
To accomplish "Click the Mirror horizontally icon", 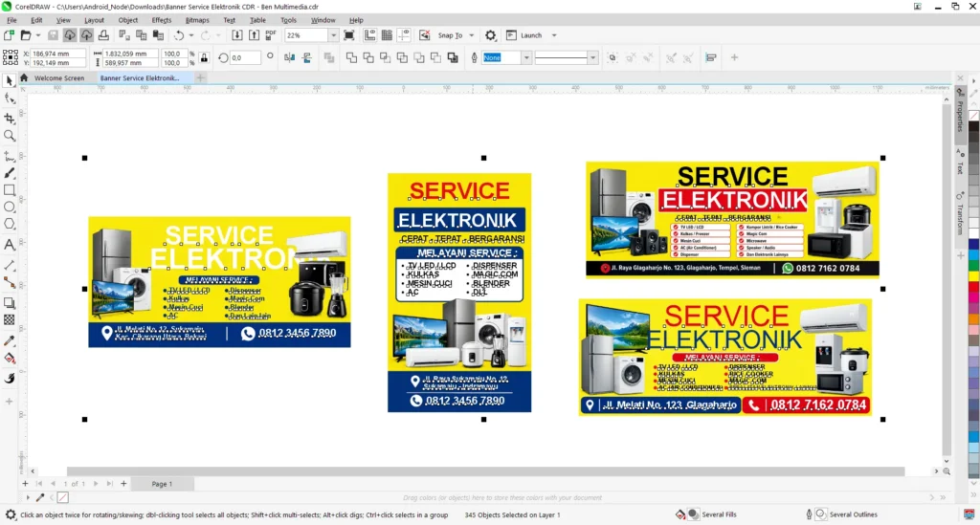I will [289, 57].
